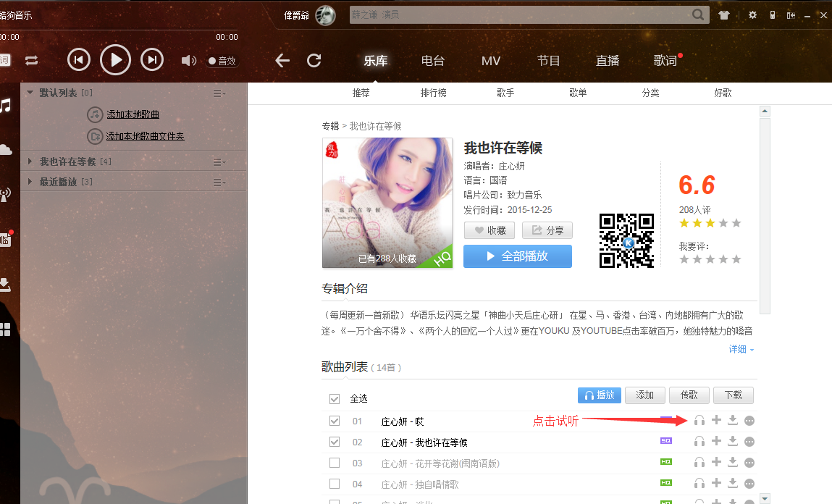832x504 pixels.
Task: Click the 专辑 breadcrumb link
Action: (x=331, y=126)
